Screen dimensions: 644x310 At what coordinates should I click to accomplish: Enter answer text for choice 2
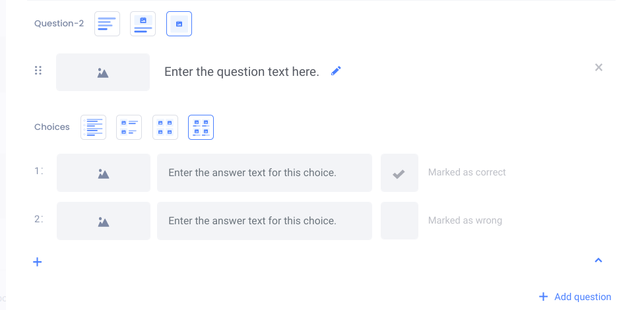[x=264, y=221]
